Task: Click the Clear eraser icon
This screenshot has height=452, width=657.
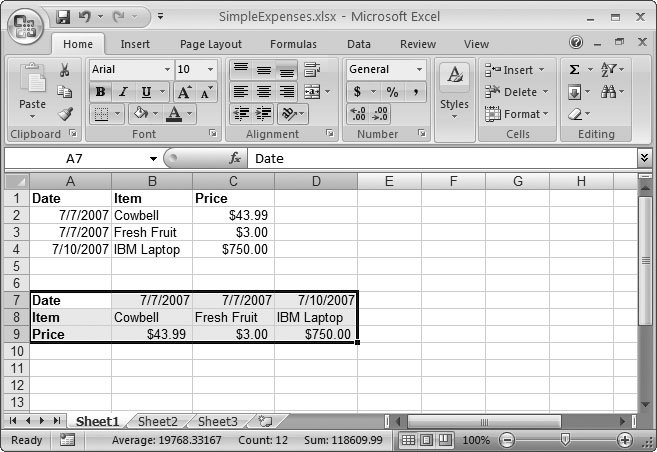Action: click(575, 114)
